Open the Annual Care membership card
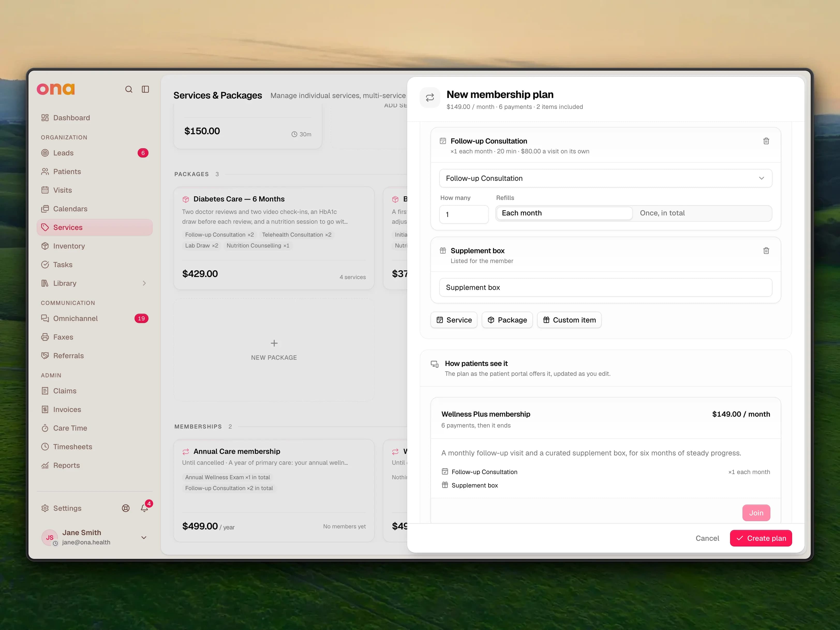Viewport: 840px width, 630px height. click(274, 491)
